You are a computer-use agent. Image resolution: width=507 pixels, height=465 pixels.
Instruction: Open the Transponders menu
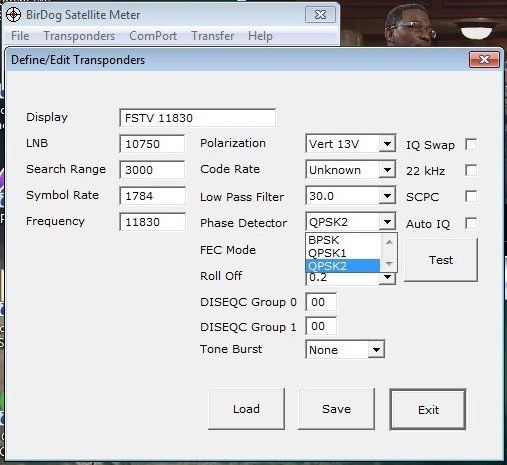click(79, 36)
